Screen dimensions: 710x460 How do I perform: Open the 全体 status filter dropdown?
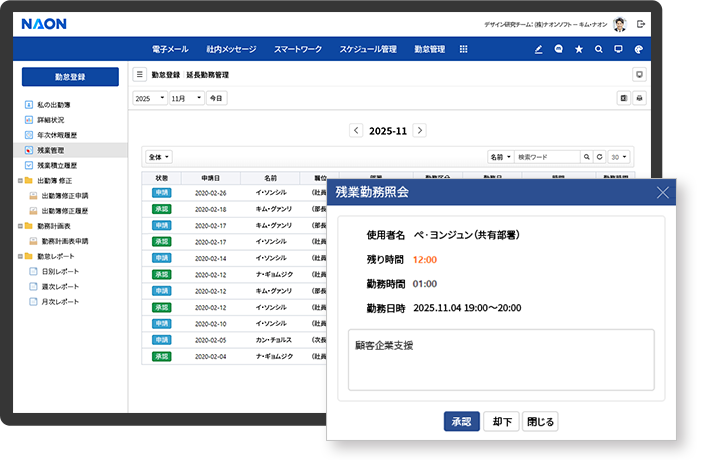[159, 157]
